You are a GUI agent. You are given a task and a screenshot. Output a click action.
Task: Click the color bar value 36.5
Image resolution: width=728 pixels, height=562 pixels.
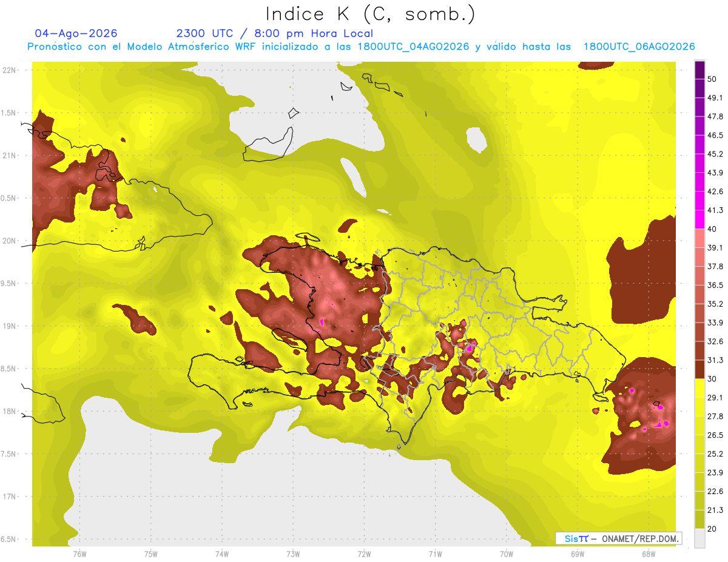[x=715, y=286]
